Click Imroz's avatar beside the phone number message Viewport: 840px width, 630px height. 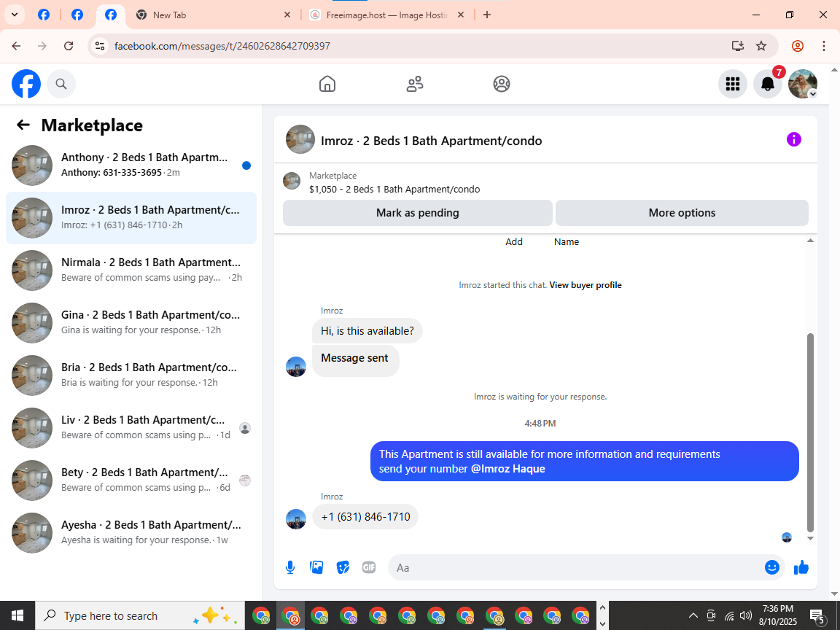point(296,519)
